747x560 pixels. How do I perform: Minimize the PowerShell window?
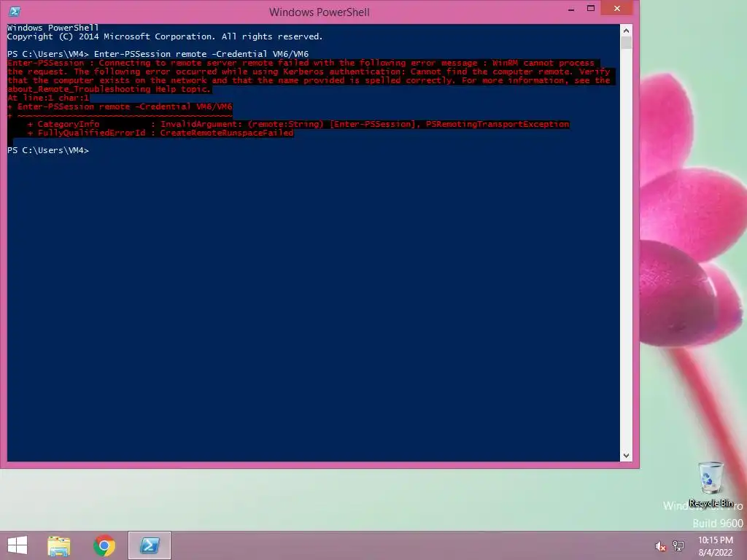570,9
